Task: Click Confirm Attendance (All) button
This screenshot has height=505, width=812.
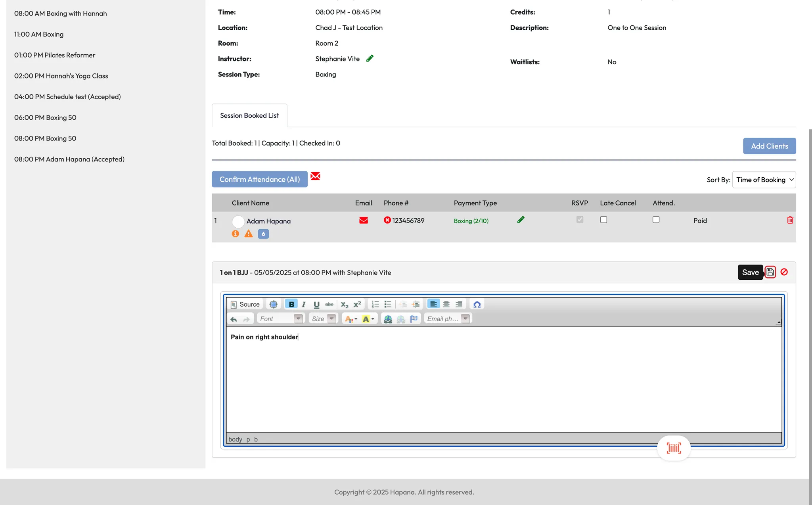Action: 260,179
